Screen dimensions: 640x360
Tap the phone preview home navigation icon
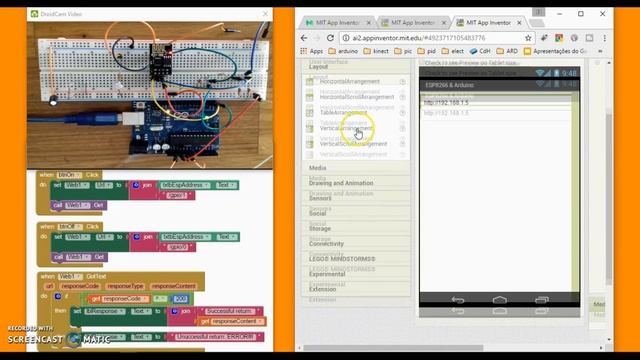click(500, 300)
